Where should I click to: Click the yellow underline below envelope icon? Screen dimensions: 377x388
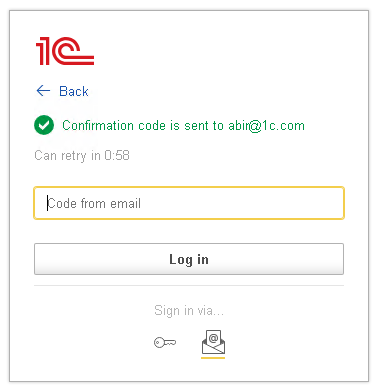213,358
